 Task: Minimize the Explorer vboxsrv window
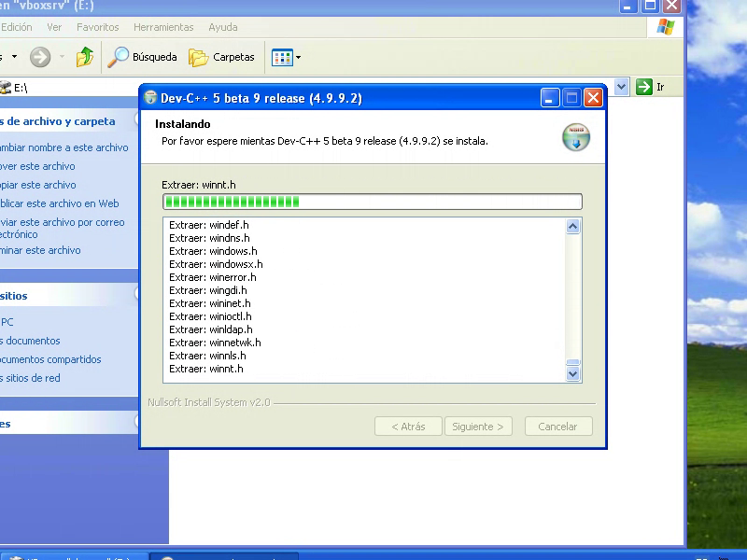pyautogui.click(x=628, y=6)
